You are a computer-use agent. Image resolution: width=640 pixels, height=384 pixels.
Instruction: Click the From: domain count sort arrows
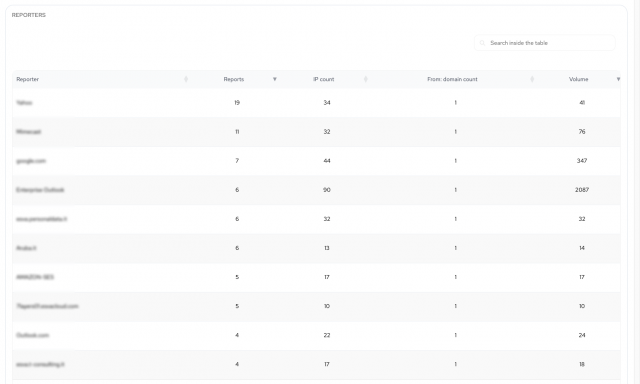532,79
